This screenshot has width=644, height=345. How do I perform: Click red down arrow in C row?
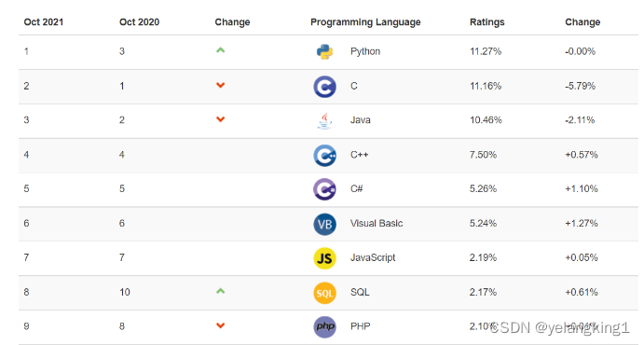coord(221,86)
